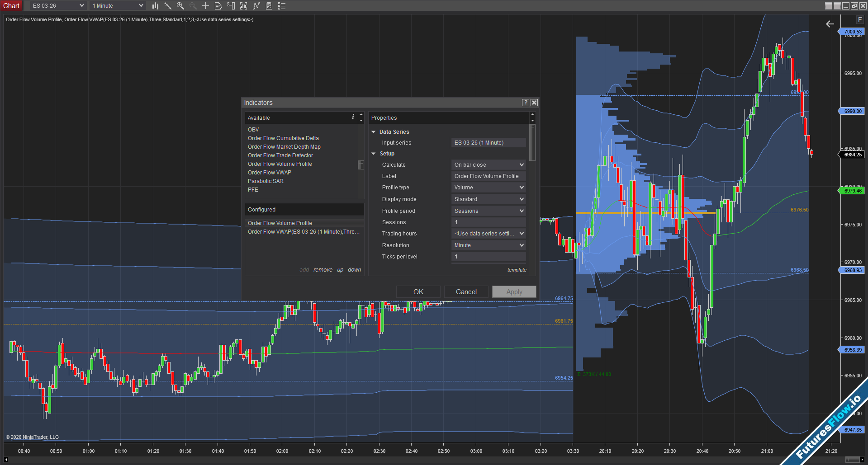The width and height of the screenshot is (868, 465).
Task: Open the Profile period Sessions dropdown
Action: 489,211
